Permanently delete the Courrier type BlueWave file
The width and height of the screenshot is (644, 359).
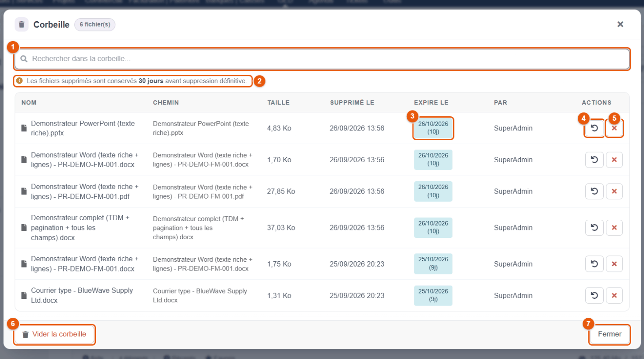pyautogui.click(x=614, y=295)
